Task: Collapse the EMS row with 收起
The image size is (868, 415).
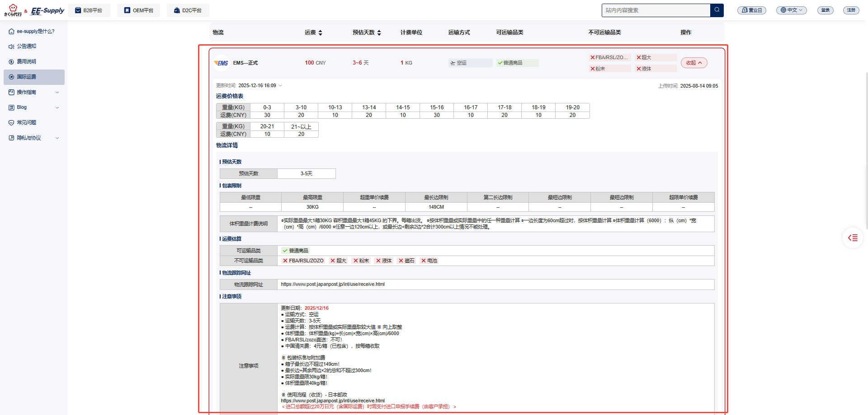Action: [x=694, y=63]
